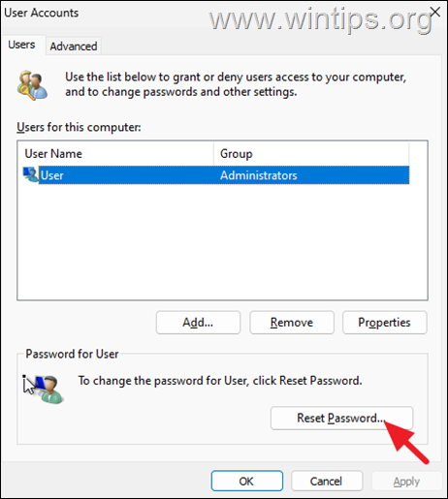Viewport: 448px width, 499px height.
Task: Switch to the Advanced tab
Action: pos(74,47)
